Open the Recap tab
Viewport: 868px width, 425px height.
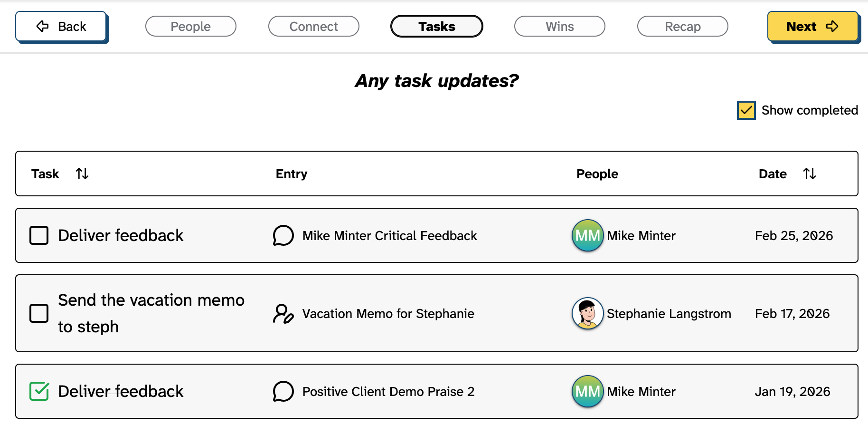[682, 26]
